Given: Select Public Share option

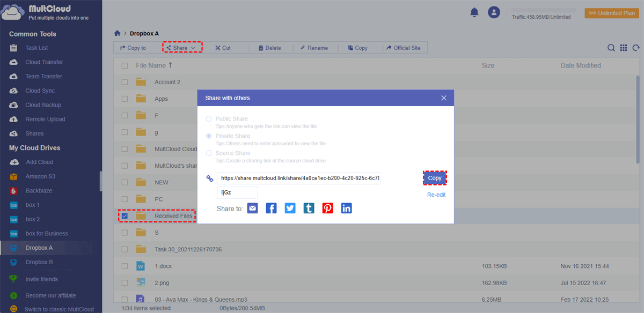Looking at the screenshot, I should pyautogui.click(x=209, y=119).
